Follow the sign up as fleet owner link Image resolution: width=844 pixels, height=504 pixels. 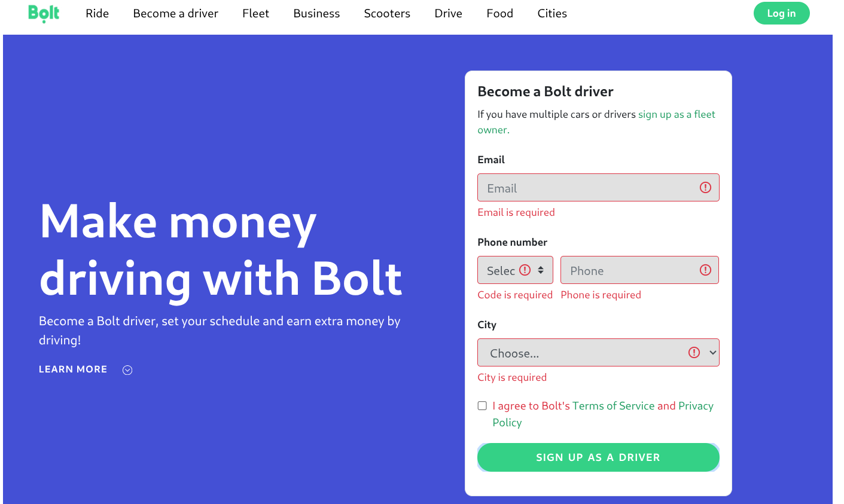click(676, 114)
